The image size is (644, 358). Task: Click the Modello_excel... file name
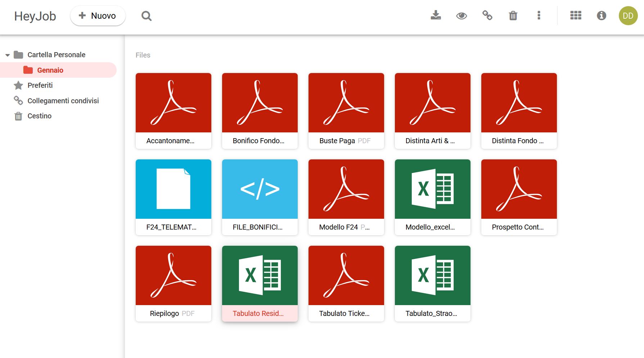click(430, 227)
